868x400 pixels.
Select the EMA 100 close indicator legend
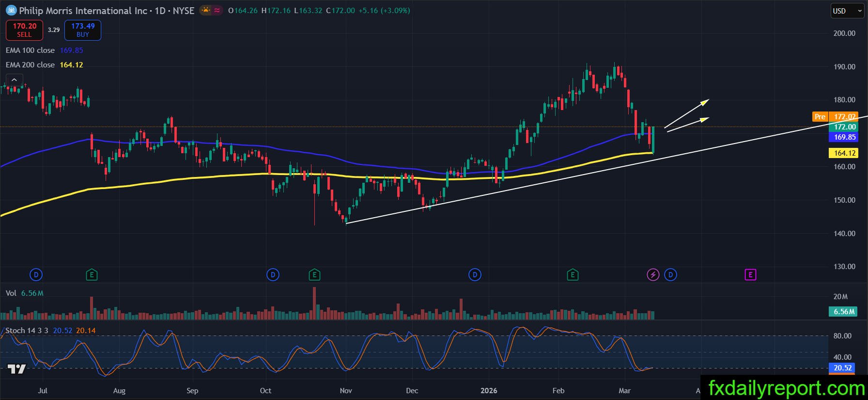30,50
